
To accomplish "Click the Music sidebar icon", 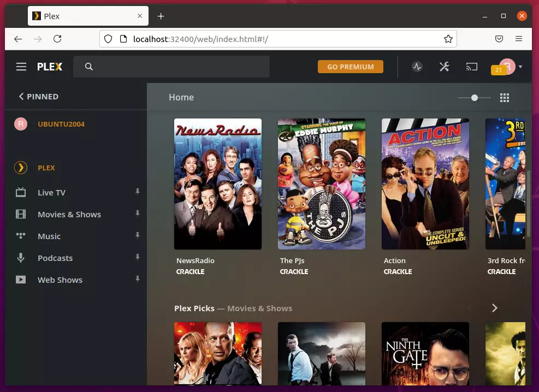I will (x=21, y=236).
